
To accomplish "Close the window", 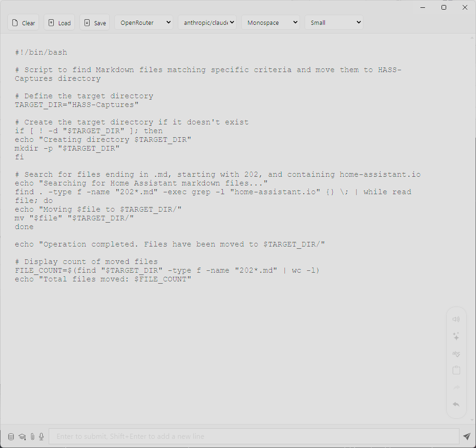I will (x=465, y=7).
